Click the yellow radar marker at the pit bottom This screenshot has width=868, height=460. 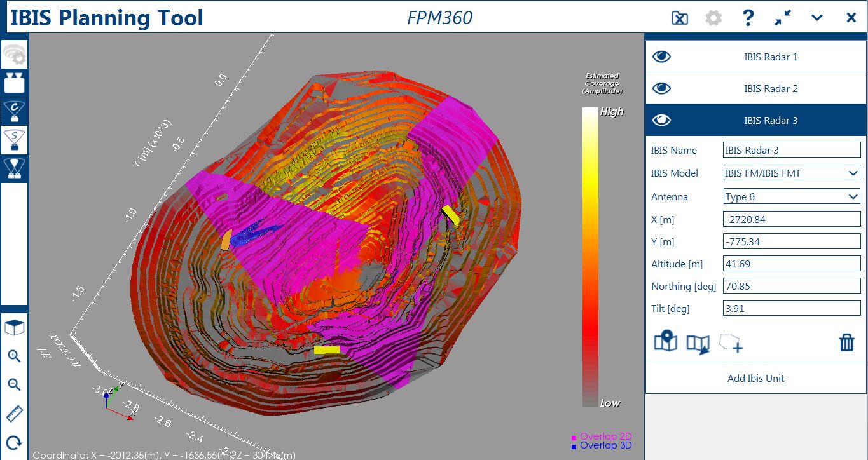(x=327, y=349)
